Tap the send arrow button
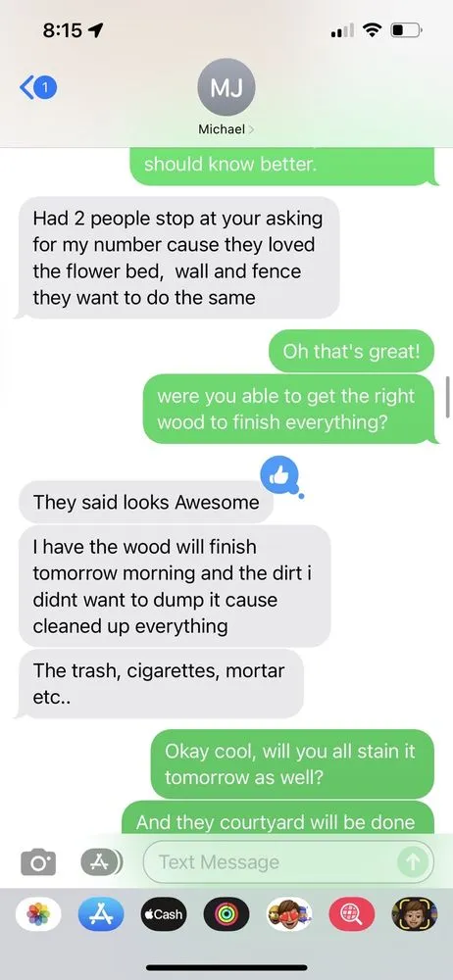Viewport: 453px width, 980px height. coord(413,862)
